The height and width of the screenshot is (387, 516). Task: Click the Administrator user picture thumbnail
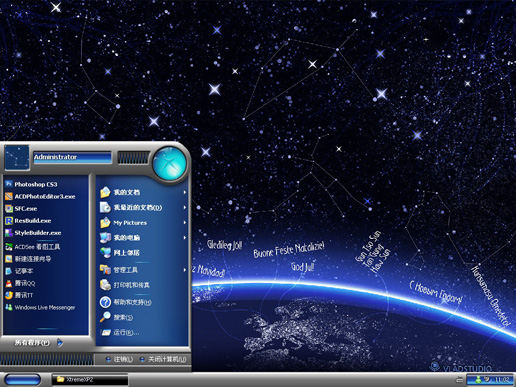click(x=17, y=158)
